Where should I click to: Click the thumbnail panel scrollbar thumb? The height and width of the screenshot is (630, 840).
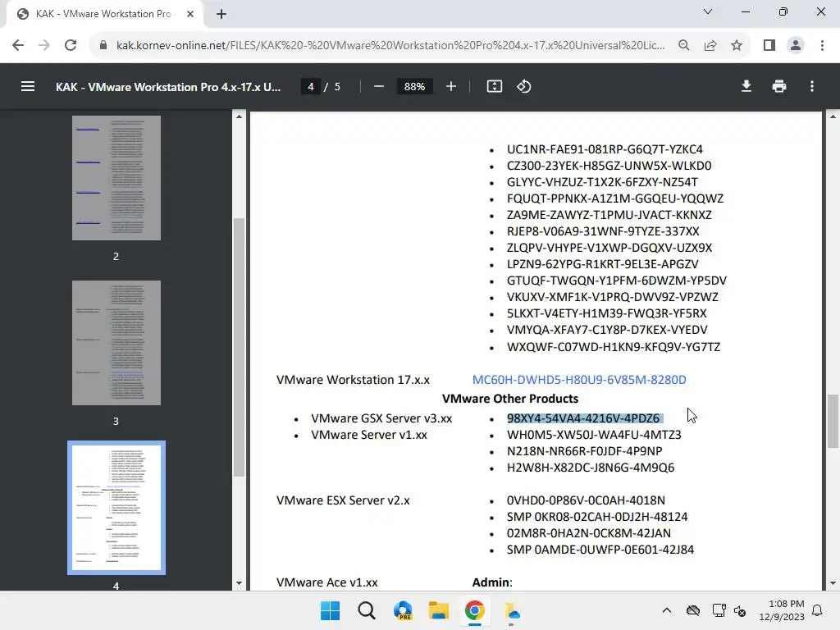(239, 347)
